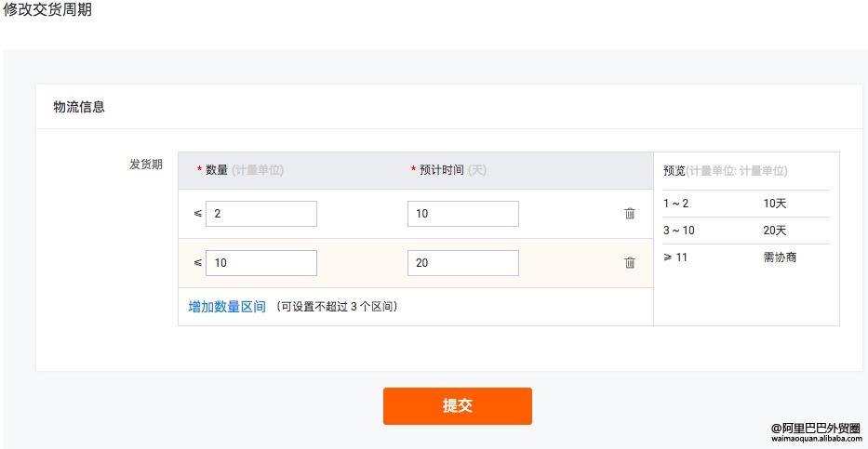Submit with the orange 提交 button
The image size is (868, 449).
tap(457, 406)
